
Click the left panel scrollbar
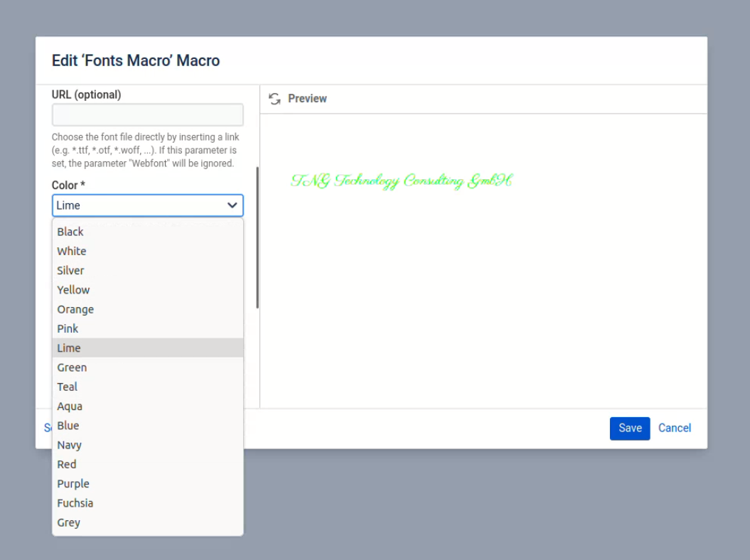(x=257, y=235)
